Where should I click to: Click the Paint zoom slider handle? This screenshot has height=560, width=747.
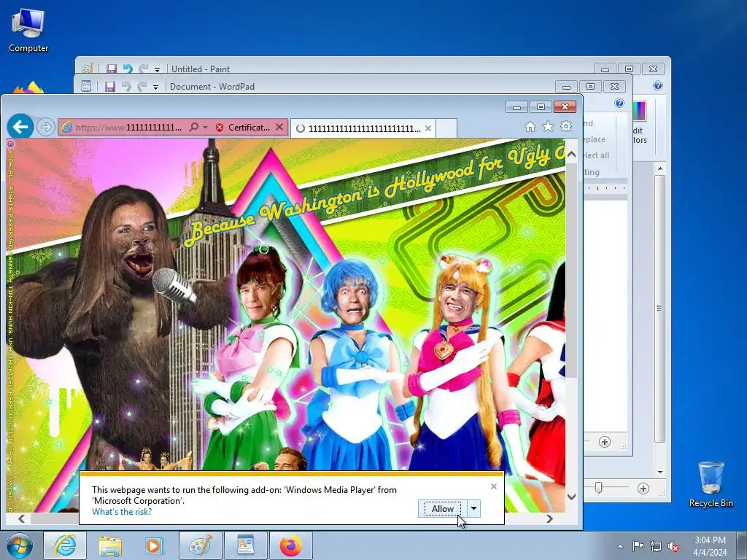tap(599, 488)
